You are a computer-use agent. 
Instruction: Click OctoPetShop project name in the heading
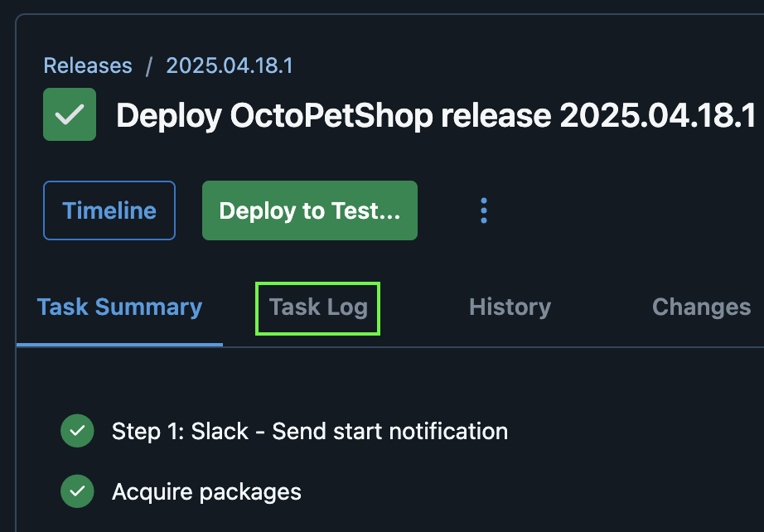coord(331,116)
